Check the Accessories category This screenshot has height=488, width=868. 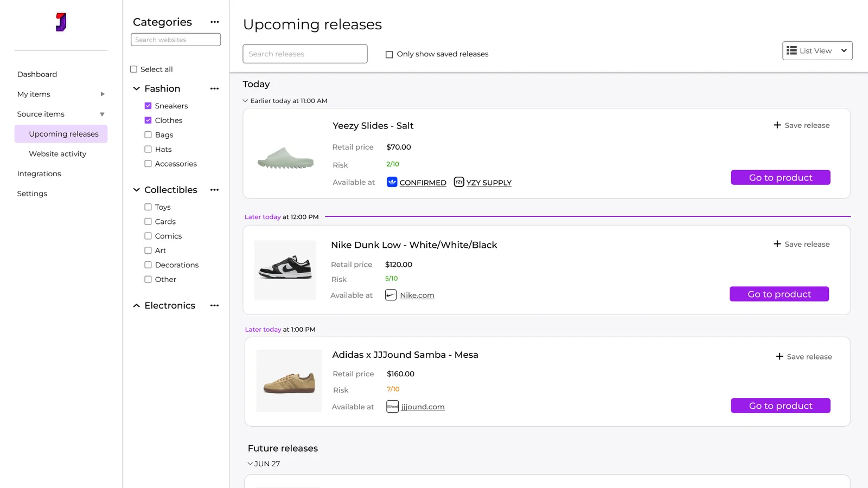(x=148, y=164)
